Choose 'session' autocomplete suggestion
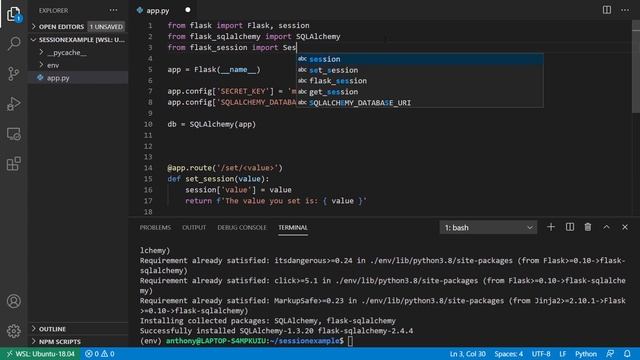 [420, 59]
